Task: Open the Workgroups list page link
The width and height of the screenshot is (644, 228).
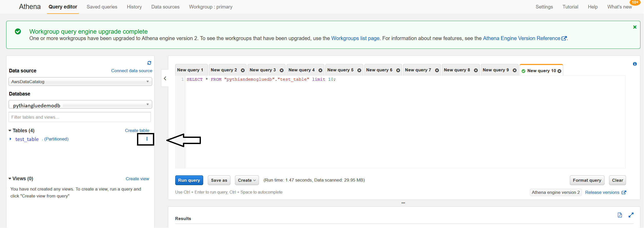Action: tap(355, 39)
